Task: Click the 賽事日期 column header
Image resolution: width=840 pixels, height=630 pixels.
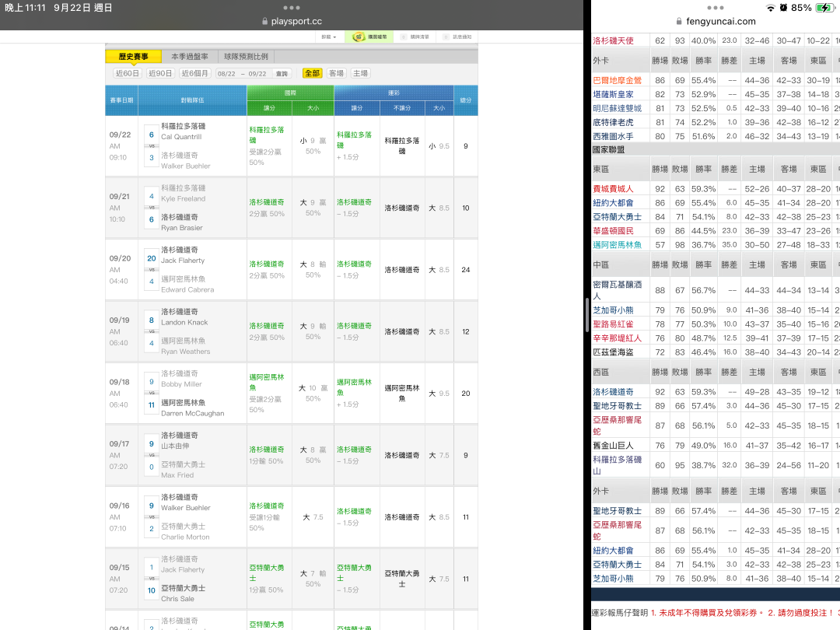Action: (x=121, y=100)
